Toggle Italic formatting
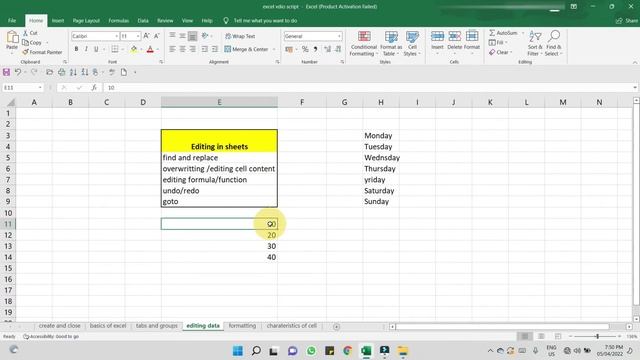640x360 pixels. pos(86,49)
